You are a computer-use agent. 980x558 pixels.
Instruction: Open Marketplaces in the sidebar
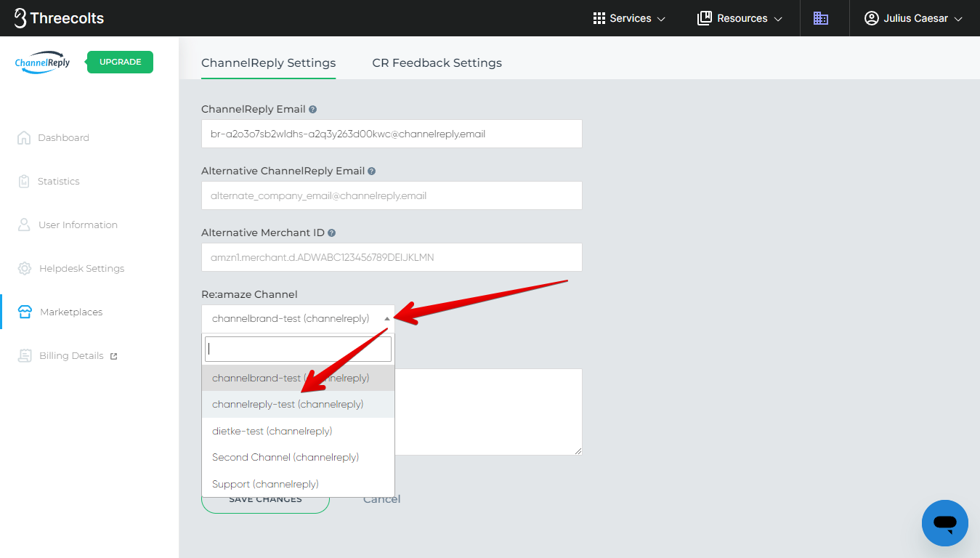click(x=71, y=312)
